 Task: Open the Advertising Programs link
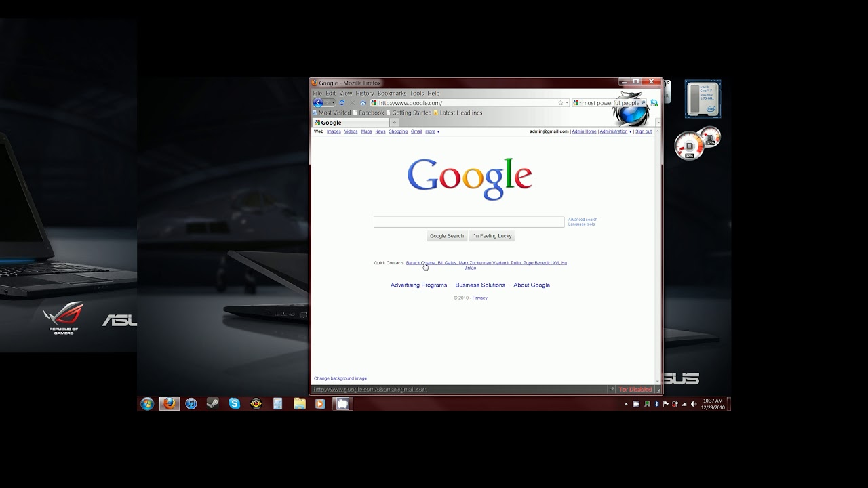click(418, 285)
